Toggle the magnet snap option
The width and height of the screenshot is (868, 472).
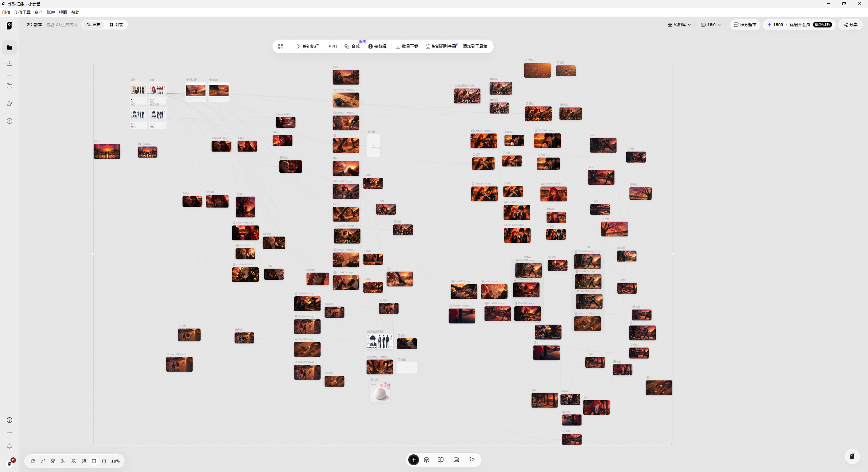tap(84, 461)
